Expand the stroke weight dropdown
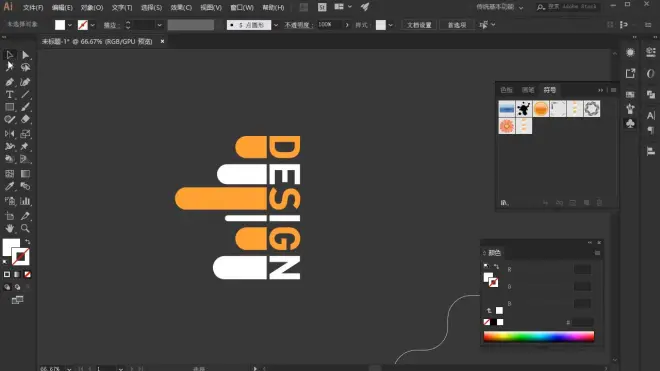Image resolution: width=660 pixels, height=371 pixels. tap(160, 25)
